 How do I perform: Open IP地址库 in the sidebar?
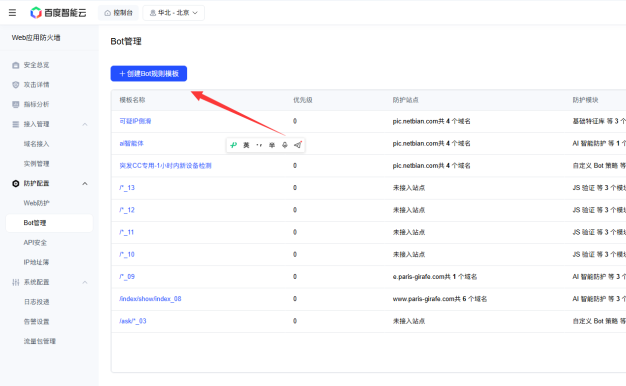point(36,262)
